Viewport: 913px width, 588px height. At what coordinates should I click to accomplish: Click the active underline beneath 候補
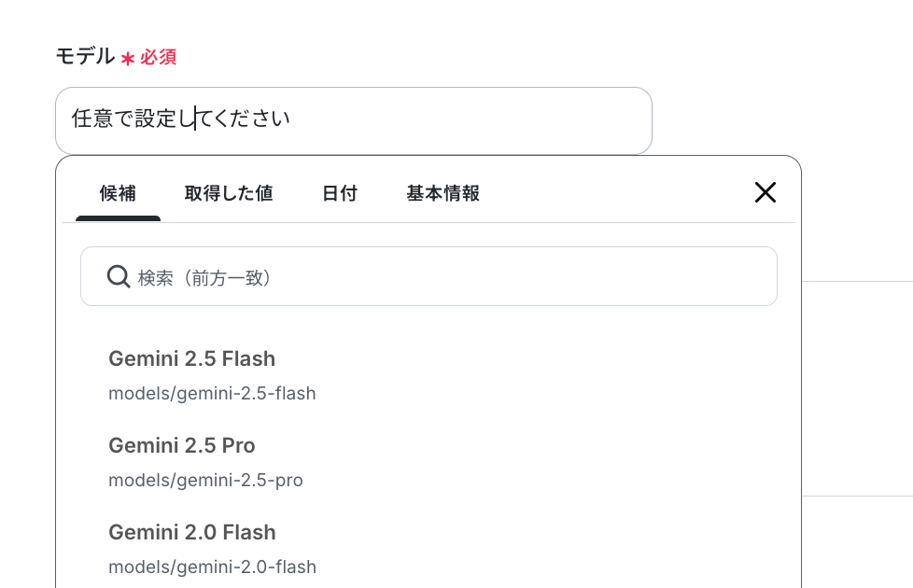pos(118,218)
